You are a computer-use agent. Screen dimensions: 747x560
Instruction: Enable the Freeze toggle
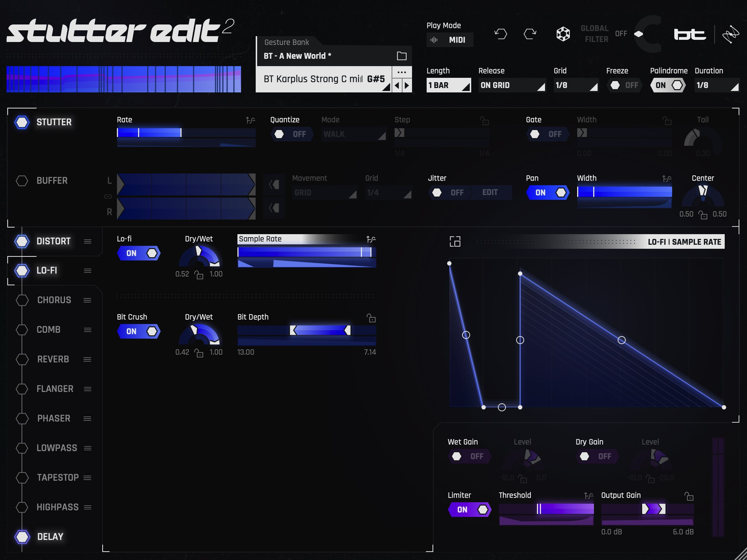coord(624,85)
